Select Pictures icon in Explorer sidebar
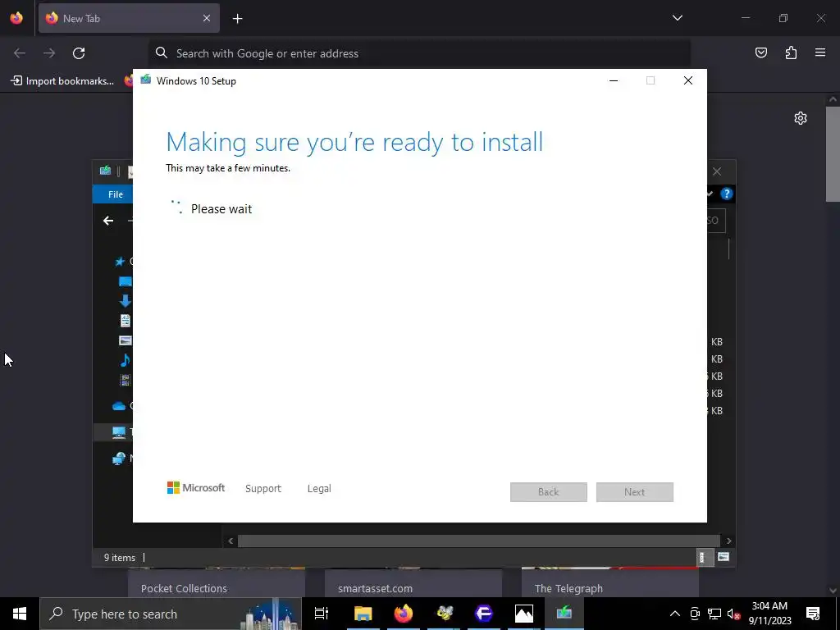Image resolution: width=840 pixels, height=630 pixels. [126, 340]
